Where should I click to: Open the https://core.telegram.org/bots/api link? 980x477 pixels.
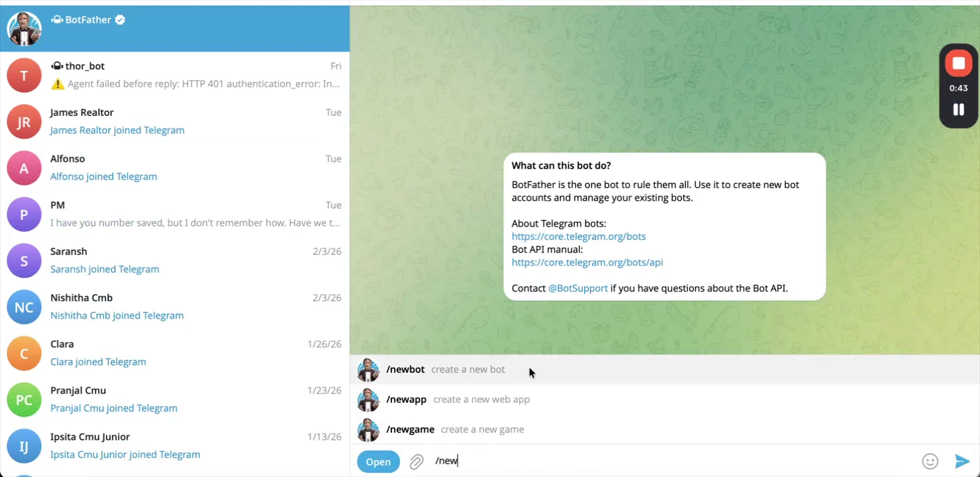587,262
